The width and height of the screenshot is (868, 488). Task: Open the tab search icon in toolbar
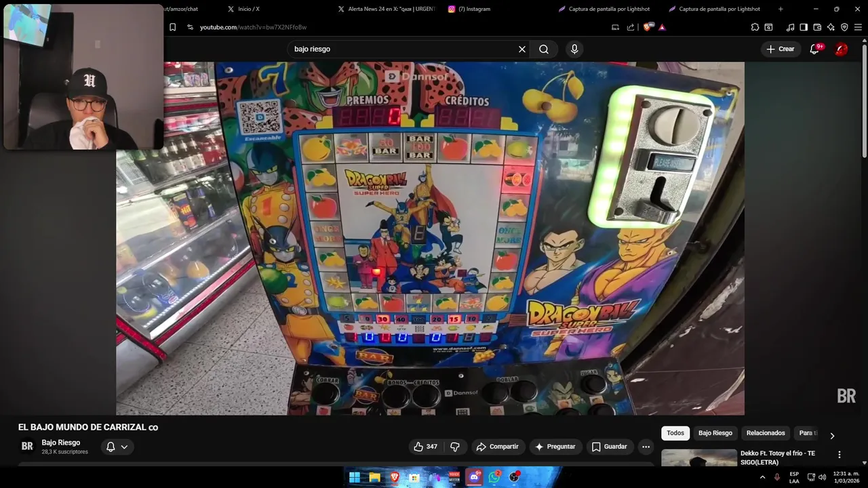tap(768, 27)
